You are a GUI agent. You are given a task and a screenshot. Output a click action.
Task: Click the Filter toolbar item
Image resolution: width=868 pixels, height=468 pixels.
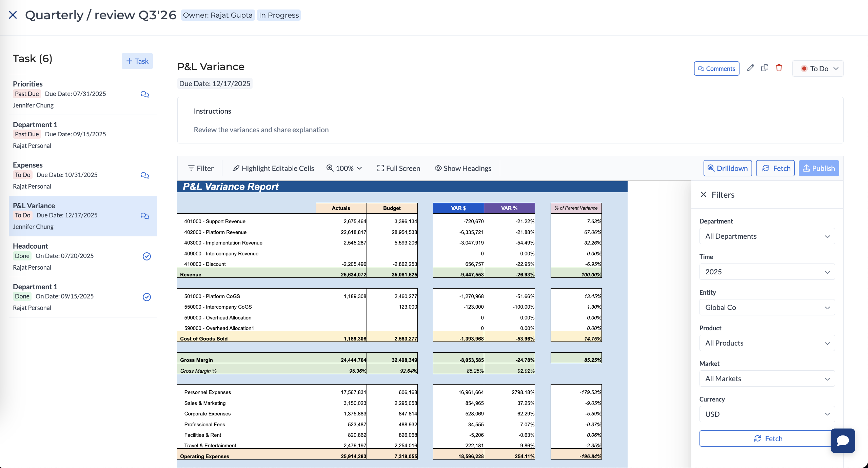click(x=201, y=168)
